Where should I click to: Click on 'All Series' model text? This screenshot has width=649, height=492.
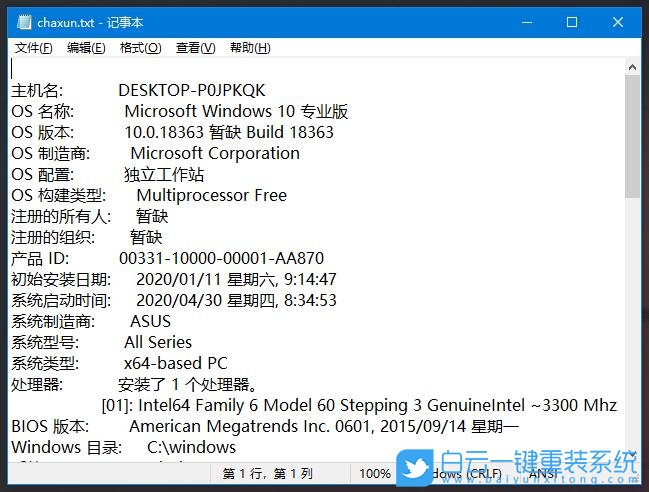(158, 342)
